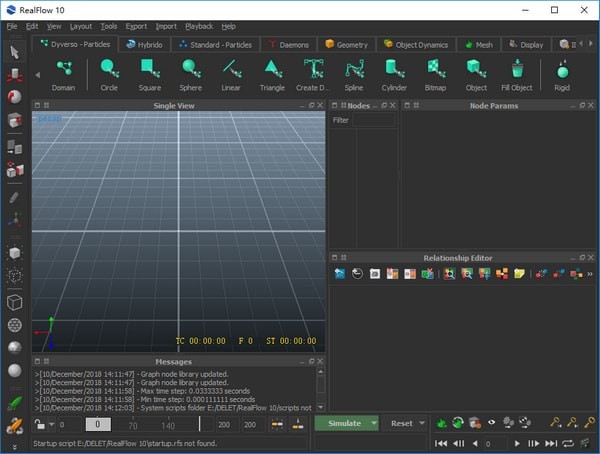The image size is (600, 454).
Task: Switch to the Object Dynamics tab
Action: point(416,45)
